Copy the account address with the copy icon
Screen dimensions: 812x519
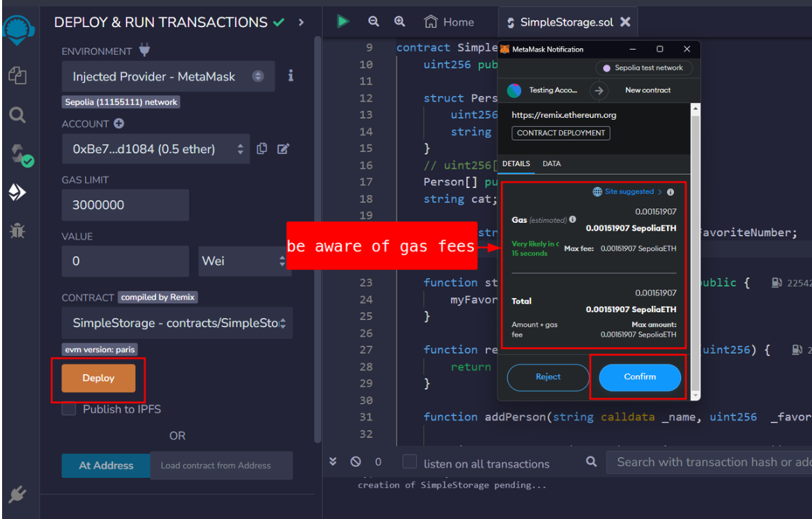point(262,148)
